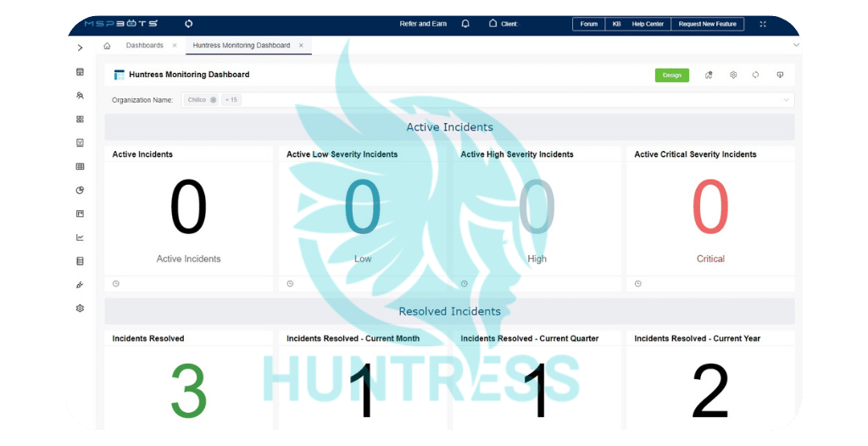
Task: Click the dashboard icon beside Huntress Monitoring title
Action: [x=119, y=75]
